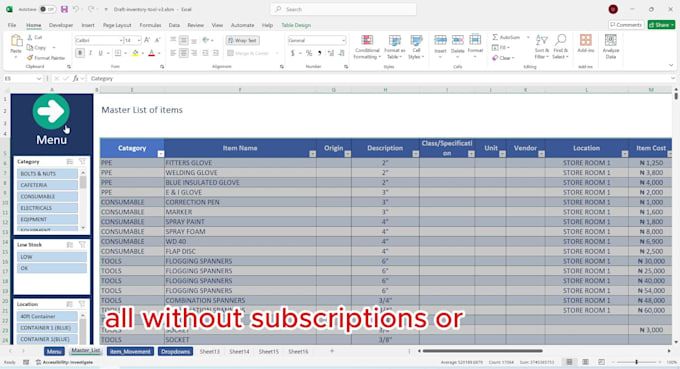
Task: Click Analyze Data
Action: click(611, 46)
